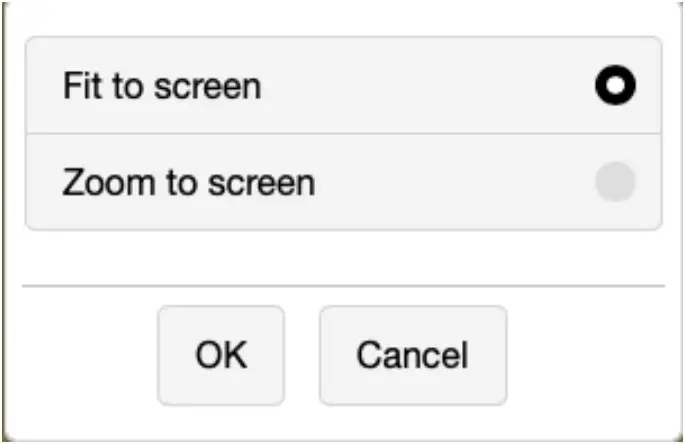
Task: Click the Cancel button
Action: [x=412, y=355]
